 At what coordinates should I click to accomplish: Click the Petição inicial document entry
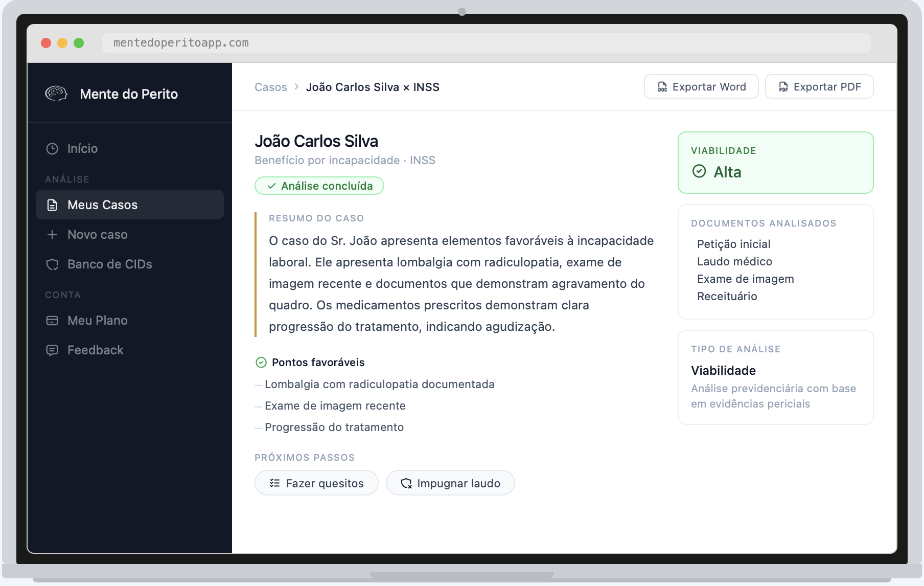tap(734, 244)
